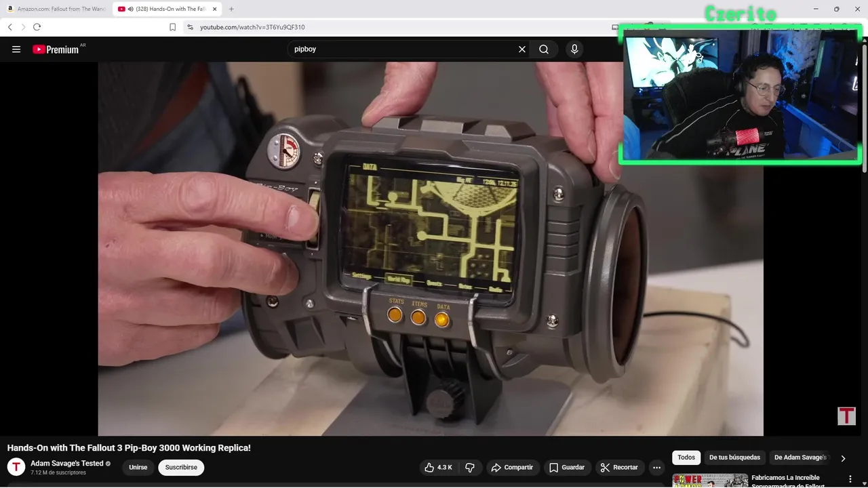The width and height of the screenshot is (868, 488).
Task: Minimize the browser window
Action: coord(814,9)
